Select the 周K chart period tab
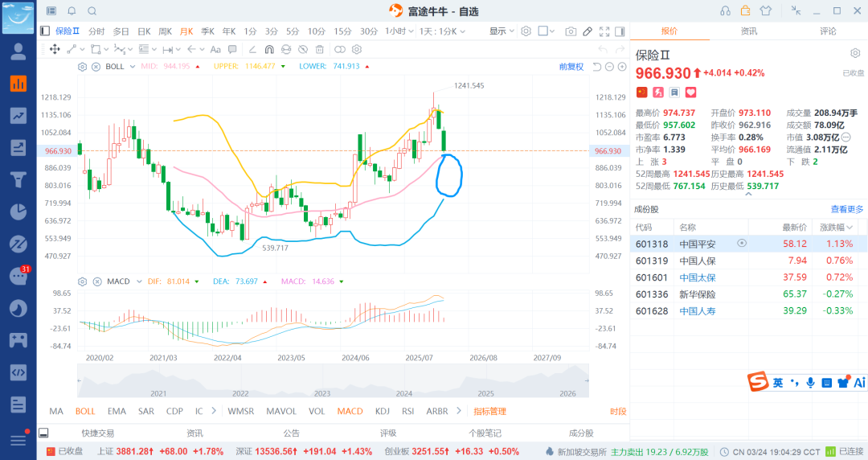The width and height of the screenshot is (868, 460). pos(166,31)
